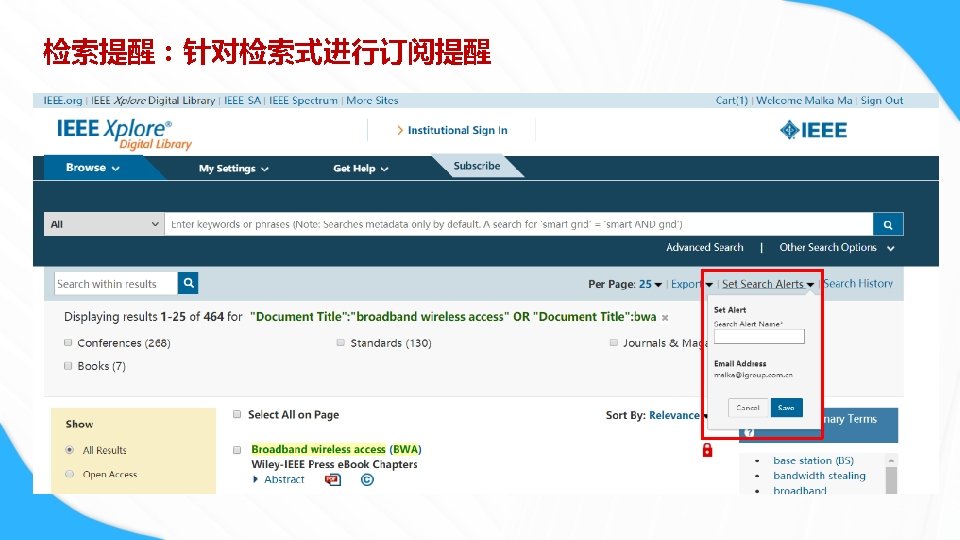Click the Search within results field

click(x=116, y=283)
